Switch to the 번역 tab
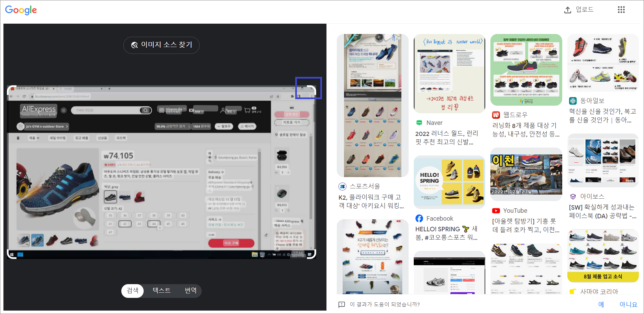Screen dimensions: 644x314 [x=191, y=291]
